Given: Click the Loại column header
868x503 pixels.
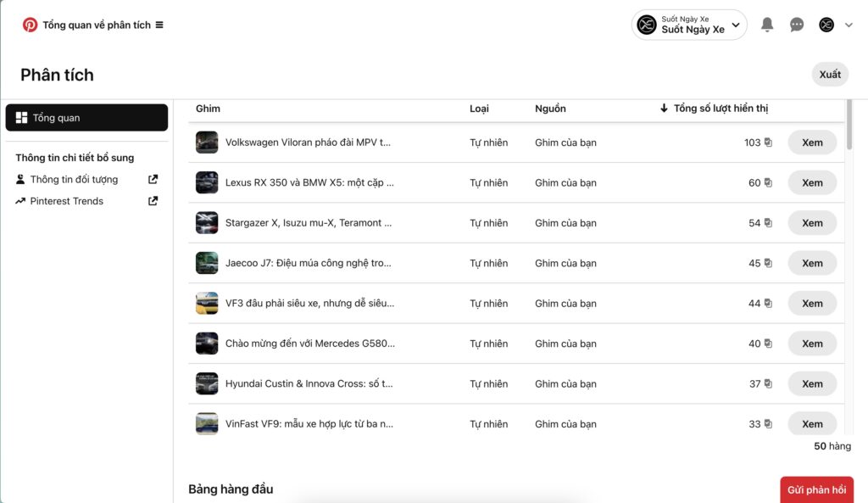Looking at the screenshot, I should click(x=480, y=109).
